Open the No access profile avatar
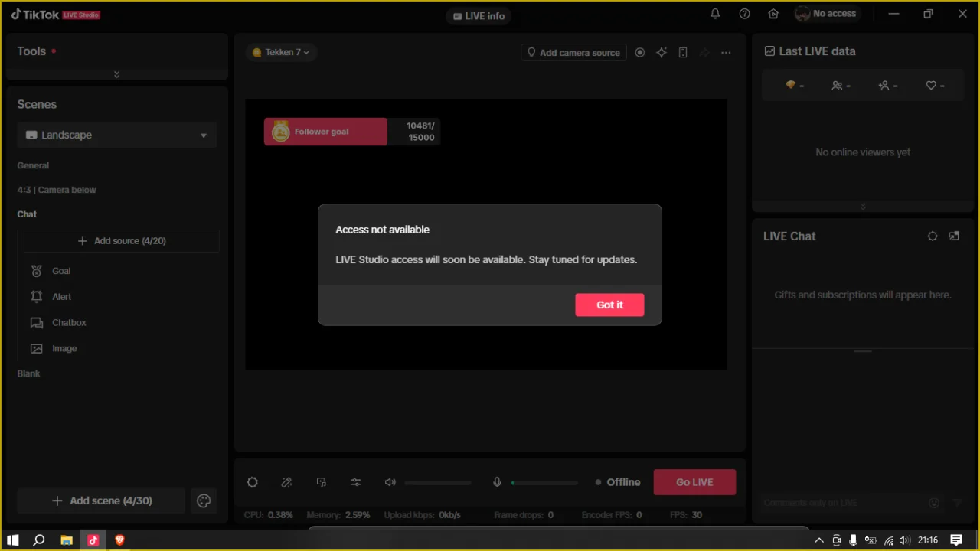The width and height of the screenshot is (980, 551). (802, 14)
